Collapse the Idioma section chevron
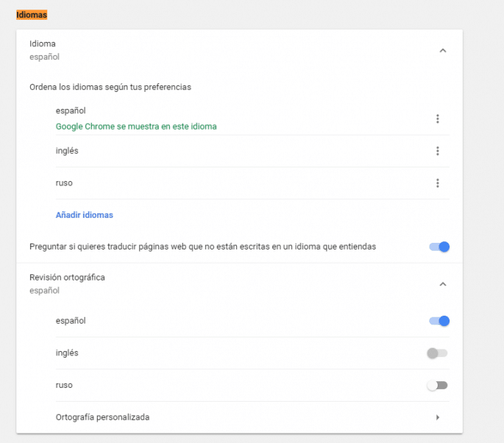Screen dimensions: 504x443 442,50
